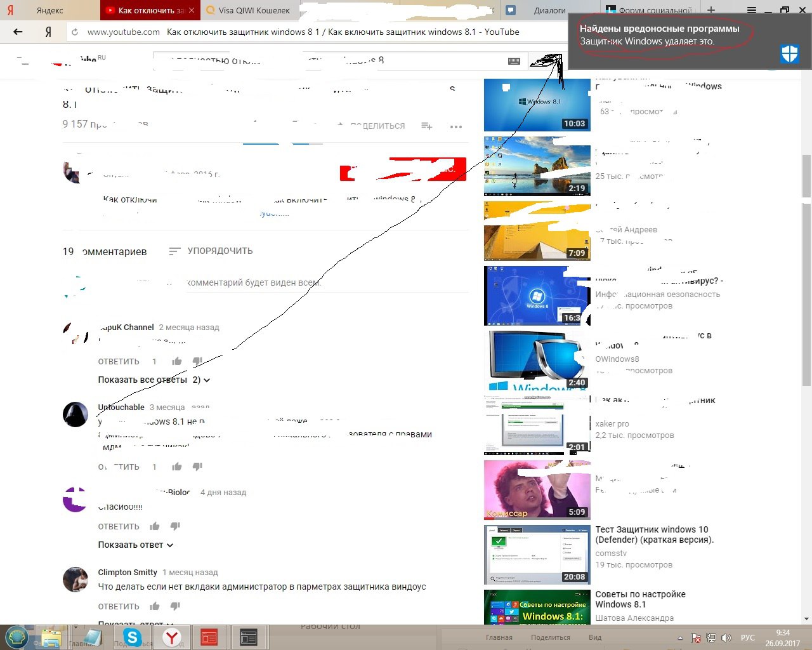Click the add-to-playlist icon under the video
The image size is (812, 650).
(x=427, y=126)
